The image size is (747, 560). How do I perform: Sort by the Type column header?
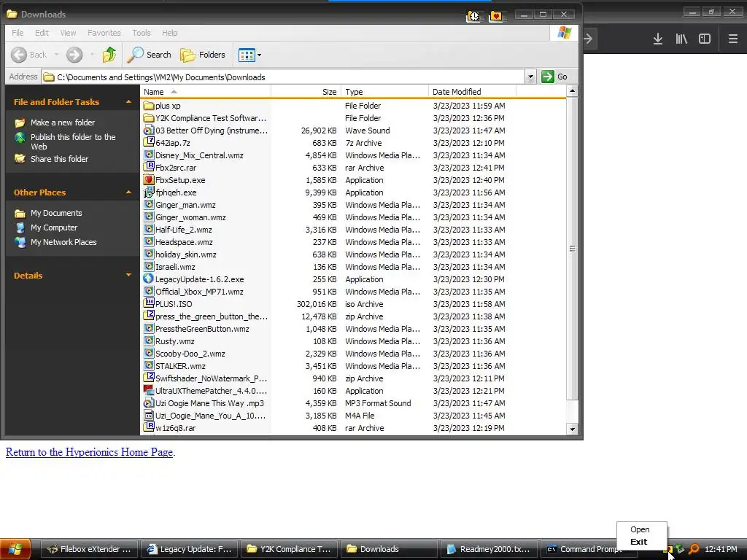[x=384, y=91]
